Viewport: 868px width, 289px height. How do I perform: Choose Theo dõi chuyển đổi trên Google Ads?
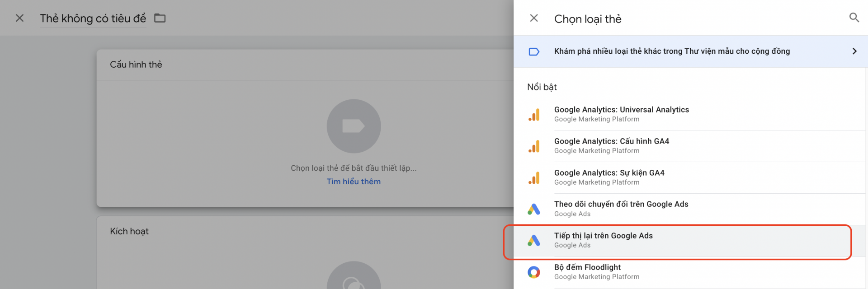click(x=691, y=209)
